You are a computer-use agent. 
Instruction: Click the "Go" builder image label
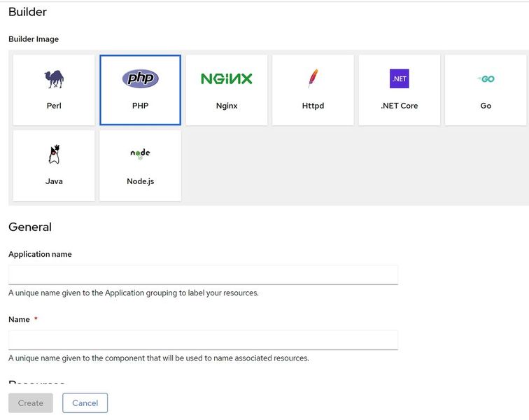[486, 106]
